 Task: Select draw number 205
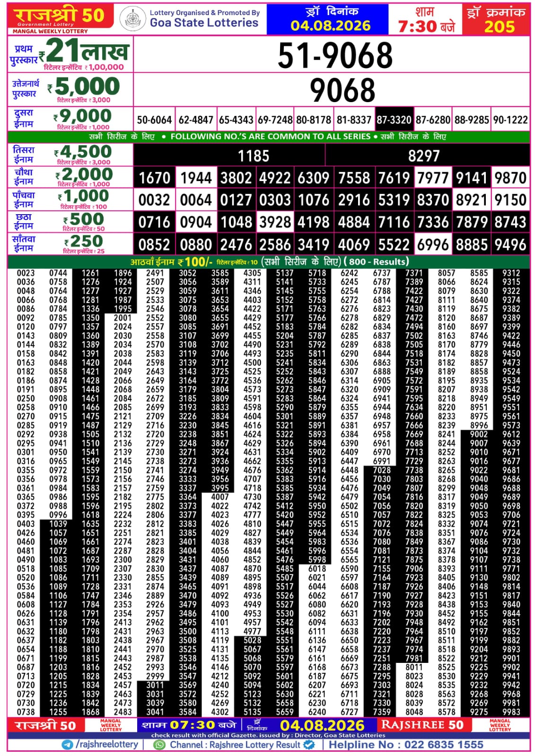point(499,26)
